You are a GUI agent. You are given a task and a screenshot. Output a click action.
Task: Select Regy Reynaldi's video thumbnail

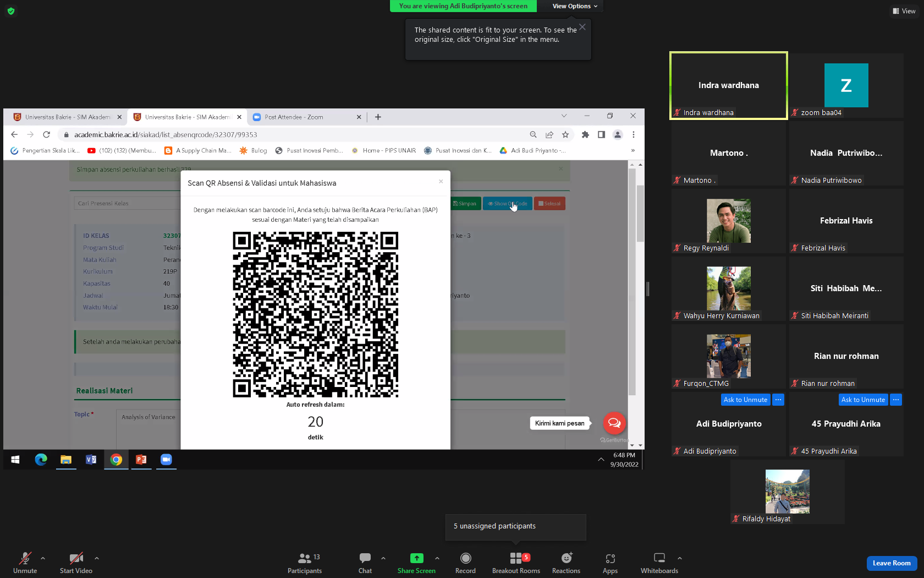point(729,221)
